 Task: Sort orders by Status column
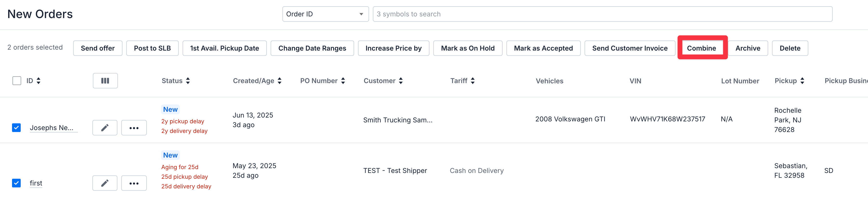tap(188, 81)
